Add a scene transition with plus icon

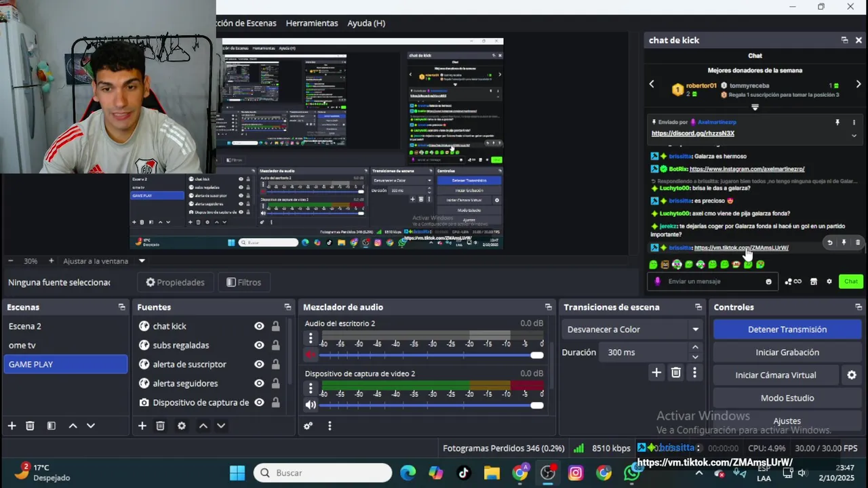click(x=656, y=372)
